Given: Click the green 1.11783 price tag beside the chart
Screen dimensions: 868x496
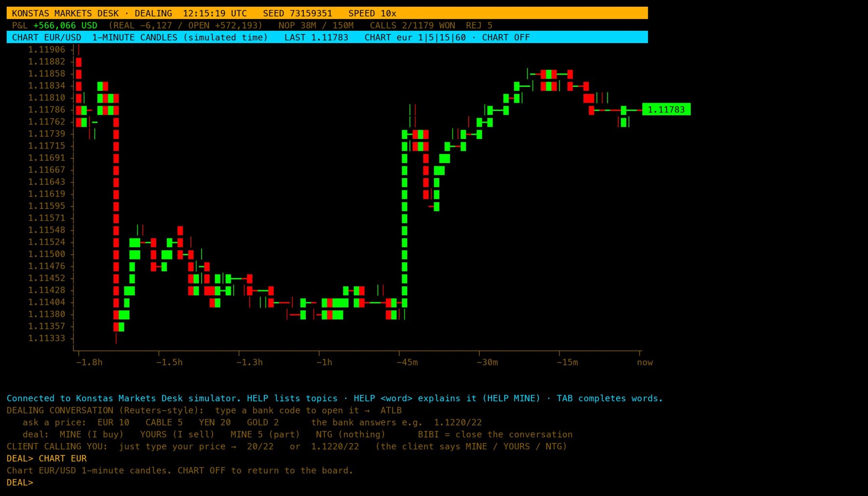Looking at the screenshot, I should pyautogui.click(x=666, y=110).
